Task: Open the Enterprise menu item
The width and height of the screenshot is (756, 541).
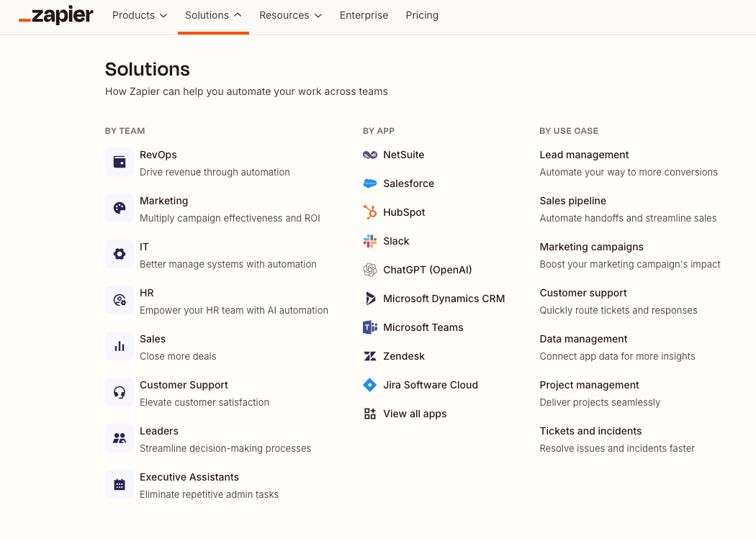Action: [364, 15]
